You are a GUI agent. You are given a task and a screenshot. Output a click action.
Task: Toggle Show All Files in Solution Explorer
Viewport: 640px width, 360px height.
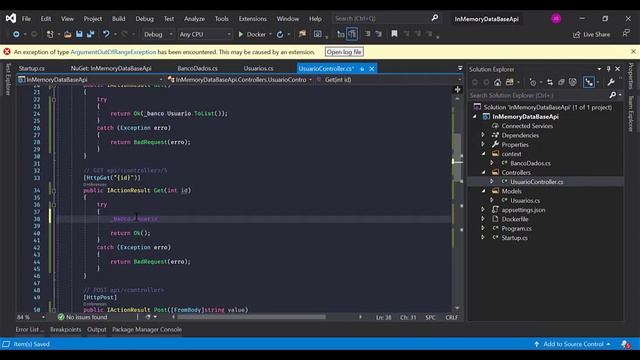(x=573, y=82)
